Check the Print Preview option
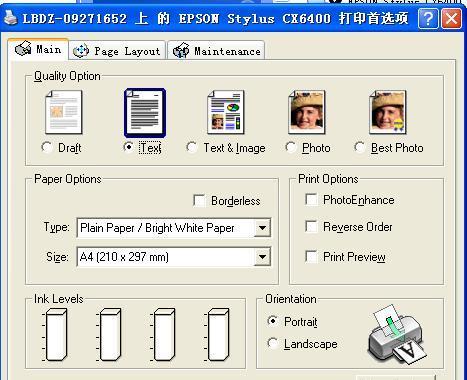467x380 pixels. click(311, 257)
